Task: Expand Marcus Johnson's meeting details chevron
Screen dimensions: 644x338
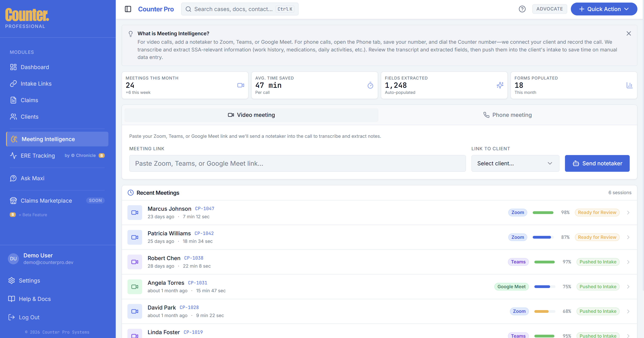Action: [628, 213]
